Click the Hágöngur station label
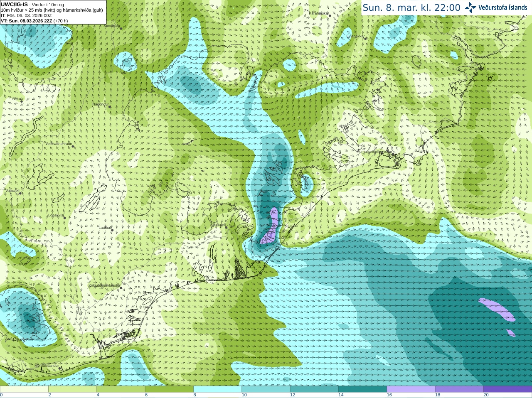532x398 pixels. (100, 104)
